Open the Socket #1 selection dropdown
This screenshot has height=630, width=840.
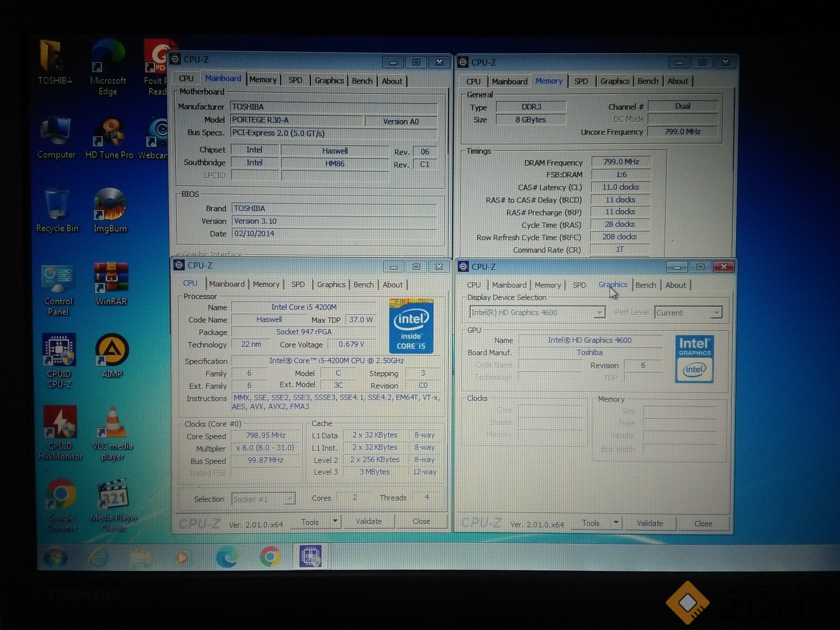[289, 499]
